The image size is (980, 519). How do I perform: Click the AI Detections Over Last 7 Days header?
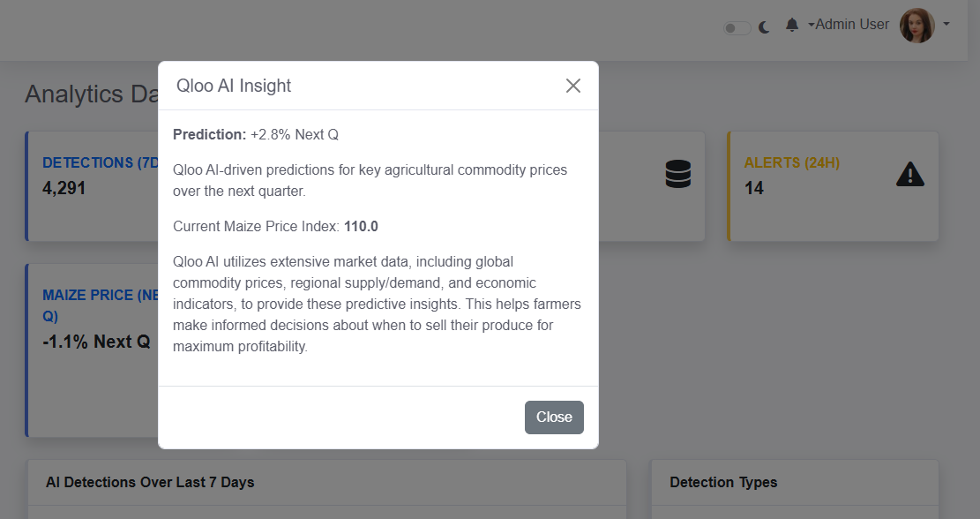point(150,483)
